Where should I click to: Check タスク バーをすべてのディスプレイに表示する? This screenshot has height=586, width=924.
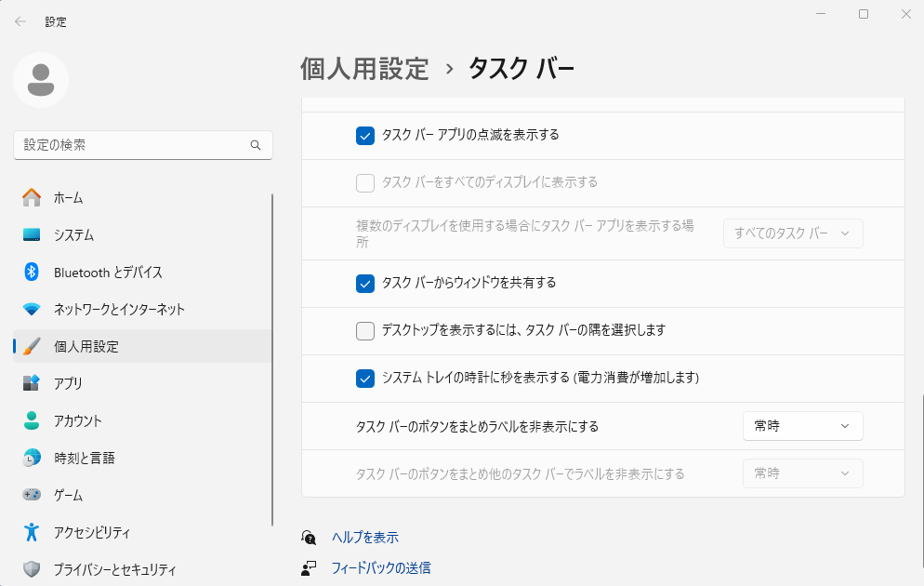point(365,182)
